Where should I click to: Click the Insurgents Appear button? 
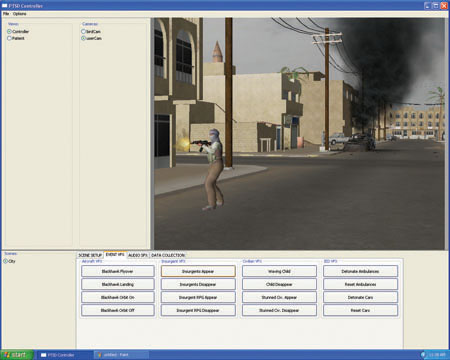pyautogui.click(x=198, y=271)
